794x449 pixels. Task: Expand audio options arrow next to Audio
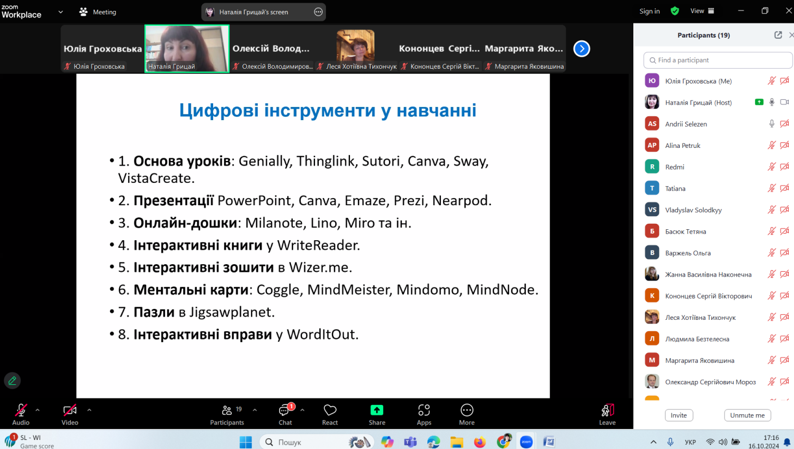point(38,410)
